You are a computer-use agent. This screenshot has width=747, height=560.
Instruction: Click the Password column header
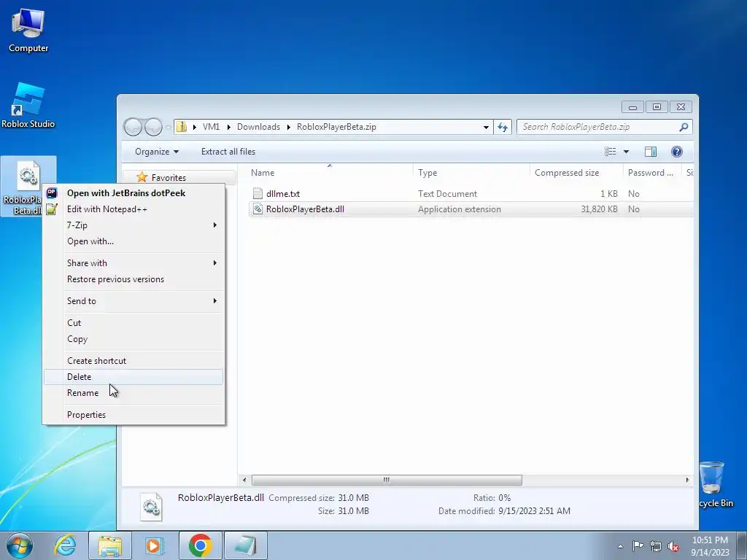652,172
